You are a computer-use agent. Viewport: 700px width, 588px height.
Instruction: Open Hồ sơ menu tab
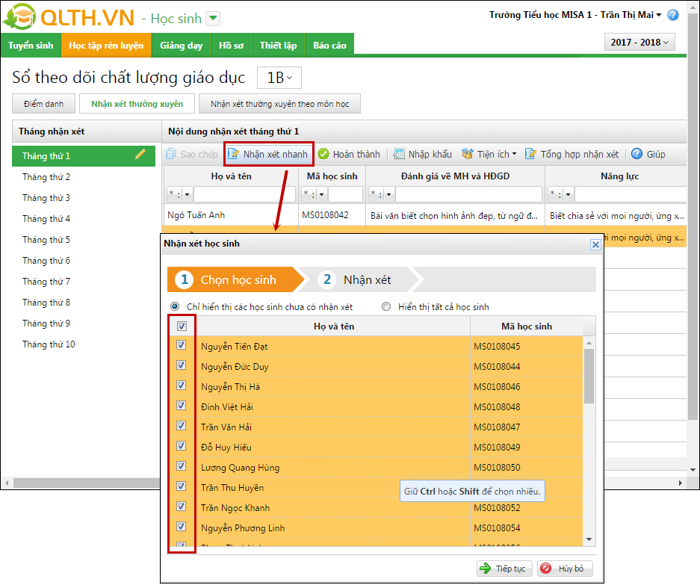pyautogui.click(x=232, y=45)
